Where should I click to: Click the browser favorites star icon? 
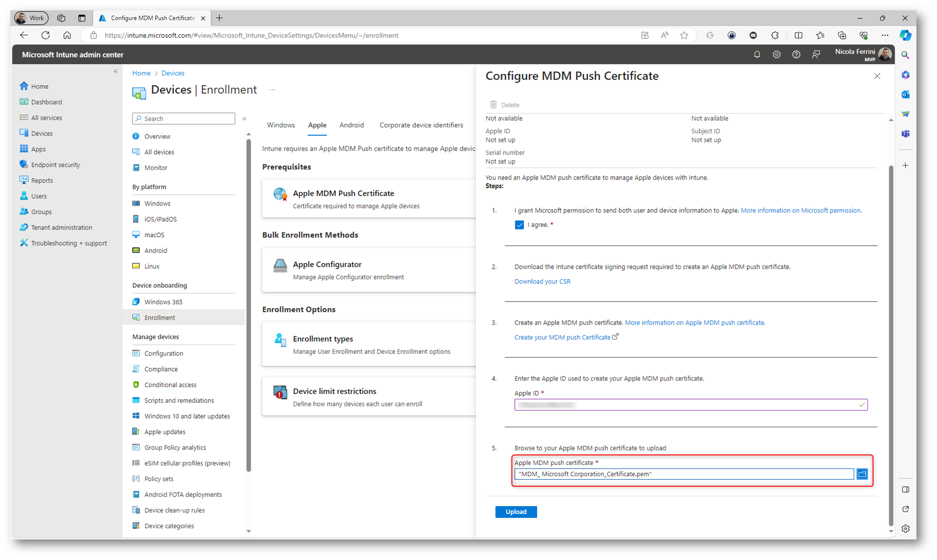pyautogui.click(x=684, y=35)
